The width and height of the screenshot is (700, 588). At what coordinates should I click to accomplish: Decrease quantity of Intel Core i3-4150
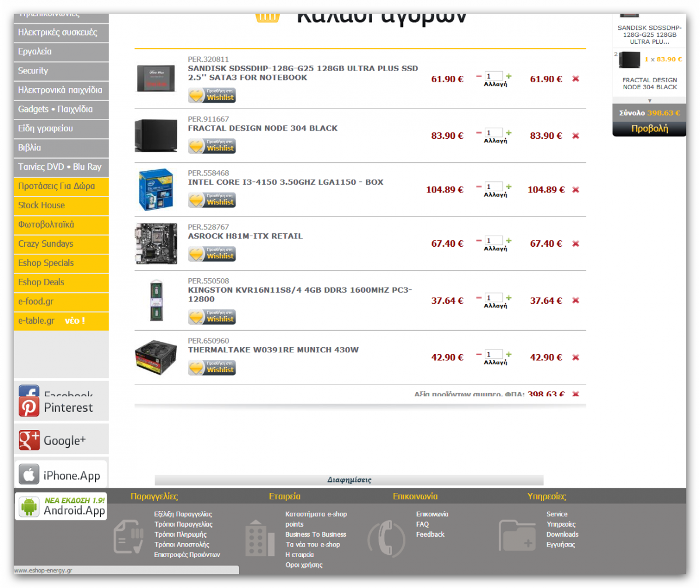(479, 187)
